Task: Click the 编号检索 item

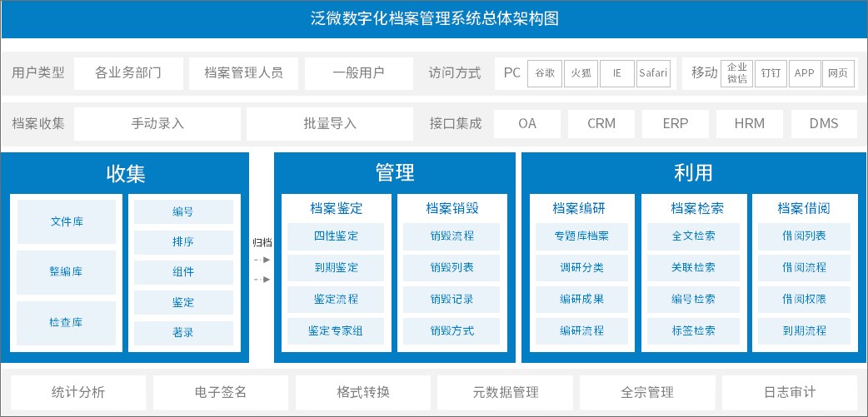Action: tap(694, 299)
